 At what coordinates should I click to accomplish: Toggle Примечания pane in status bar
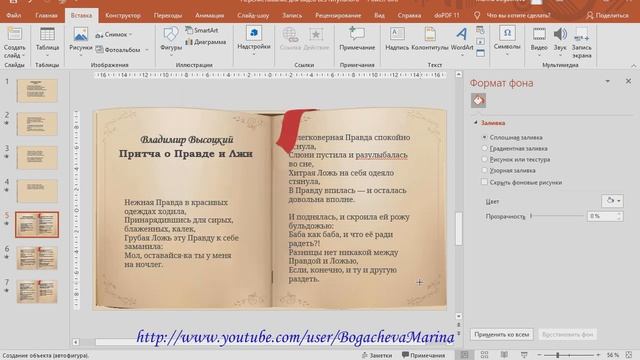[423, 356]
